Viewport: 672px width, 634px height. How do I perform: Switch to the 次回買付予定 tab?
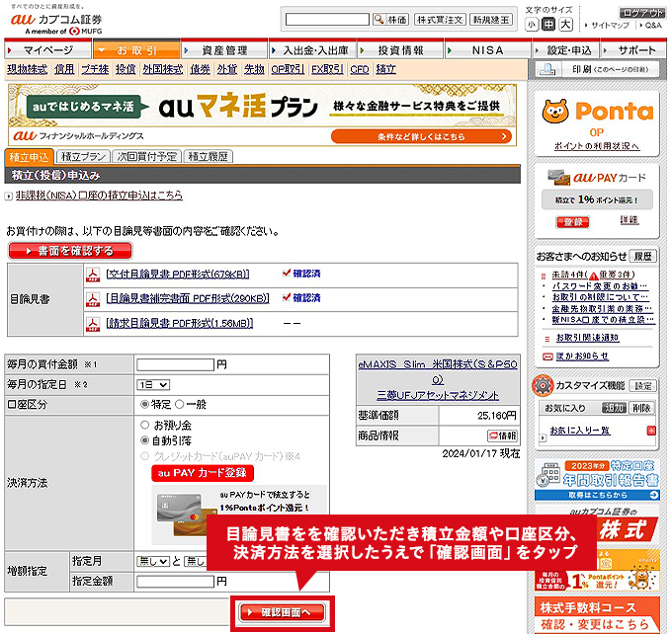(147, 157)
